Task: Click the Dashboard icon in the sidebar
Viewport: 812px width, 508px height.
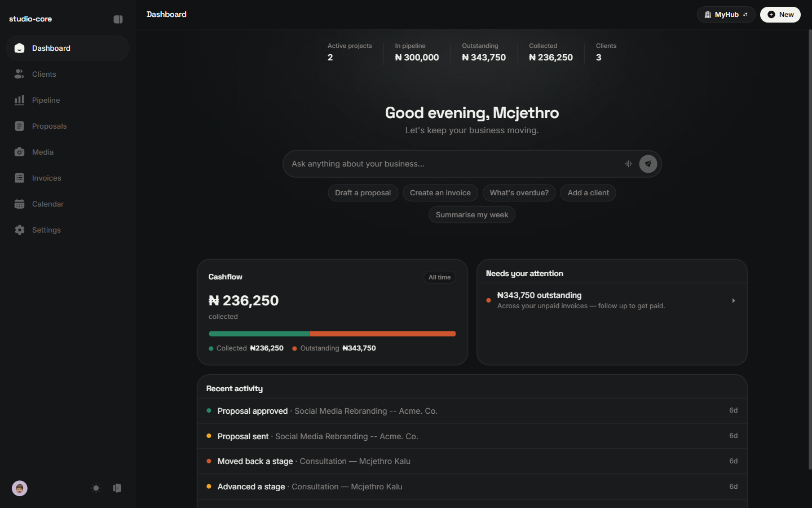Action: tap(19, 48)
